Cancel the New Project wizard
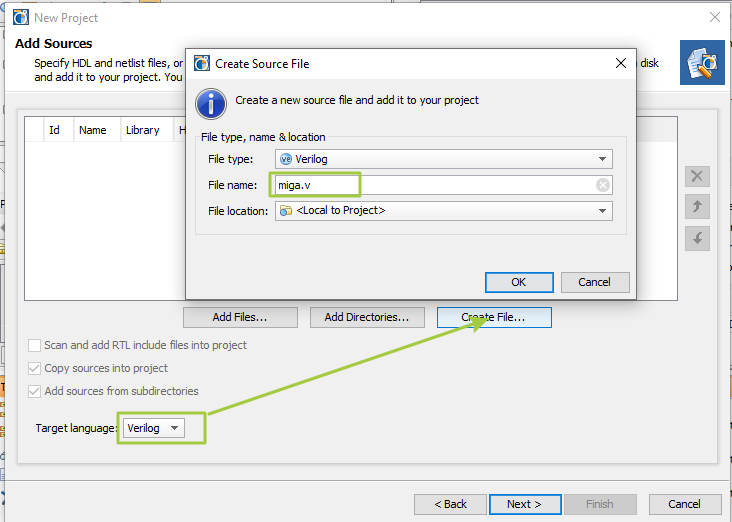 (684, 504)
